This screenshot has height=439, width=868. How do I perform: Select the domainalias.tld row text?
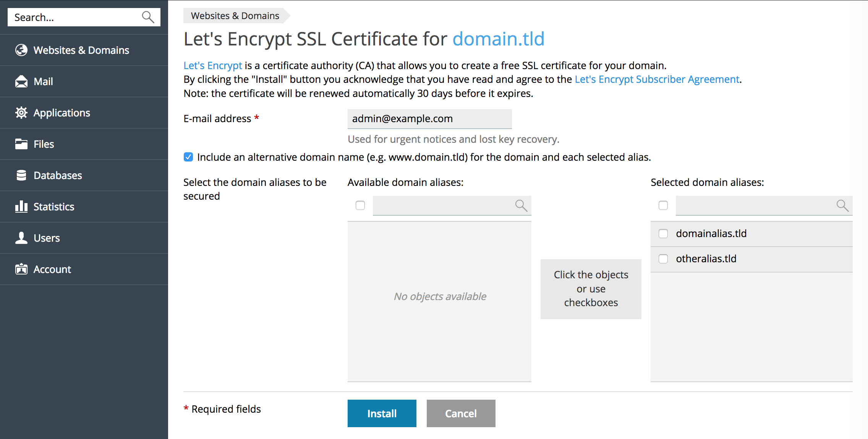click(711, 234)
